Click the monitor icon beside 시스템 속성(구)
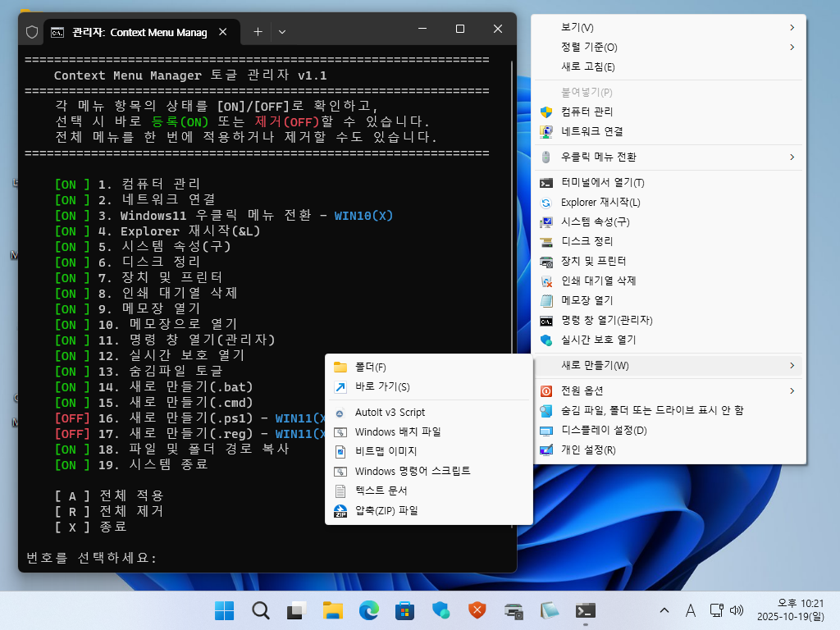This screenshot has height=630, width=840. [546, 222]
